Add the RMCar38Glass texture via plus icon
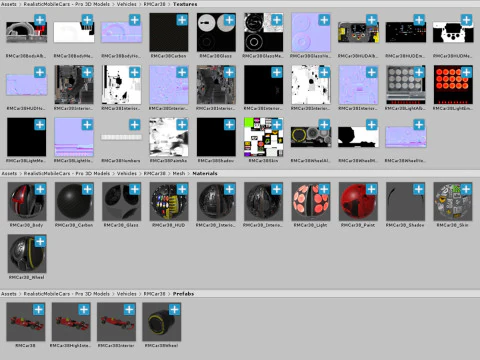The image size is (480, 360). pyautogui.click(x=229, y=20)
